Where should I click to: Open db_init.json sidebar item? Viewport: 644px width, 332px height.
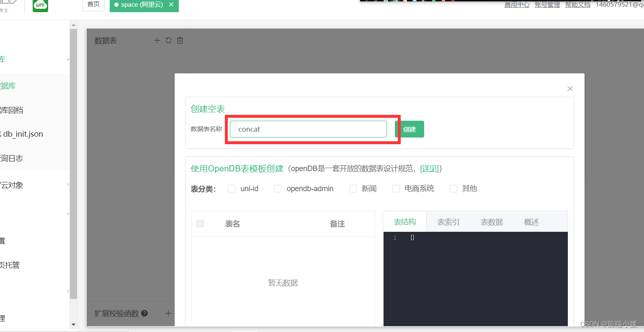point(23,134)
